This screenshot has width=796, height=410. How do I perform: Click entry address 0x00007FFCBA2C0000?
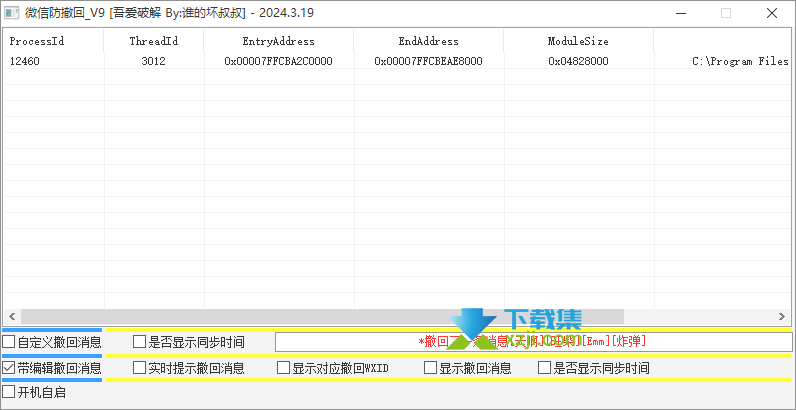tap(278, 61)
